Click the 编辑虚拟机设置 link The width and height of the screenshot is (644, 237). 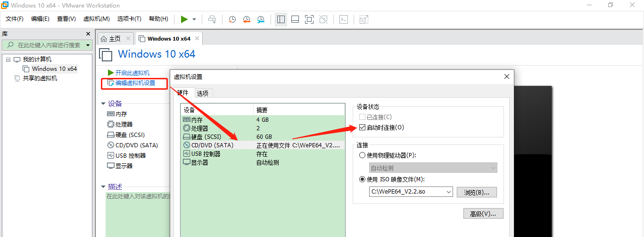point(135,83)
